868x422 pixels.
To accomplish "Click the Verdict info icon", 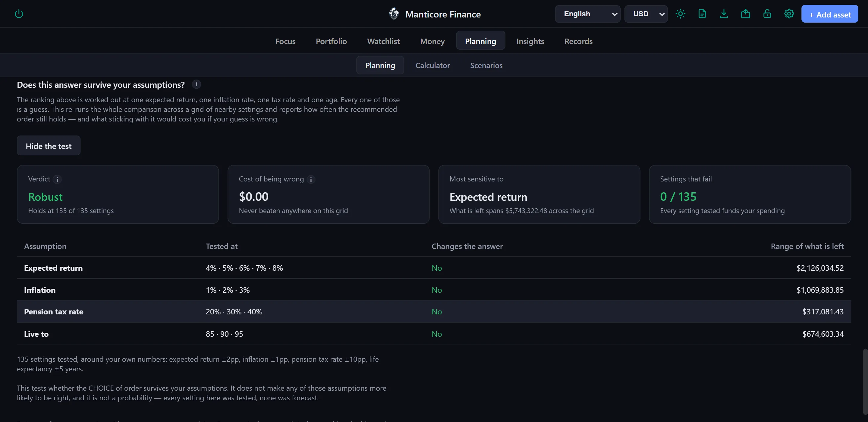I will click(57, 179).
